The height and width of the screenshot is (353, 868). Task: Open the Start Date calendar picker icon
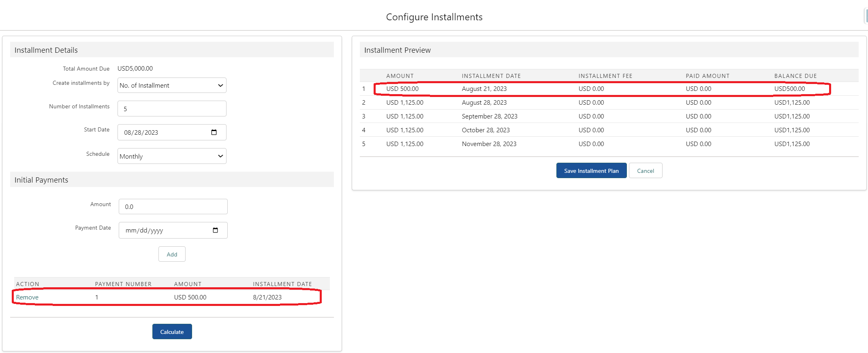click(x=214, y=132)
